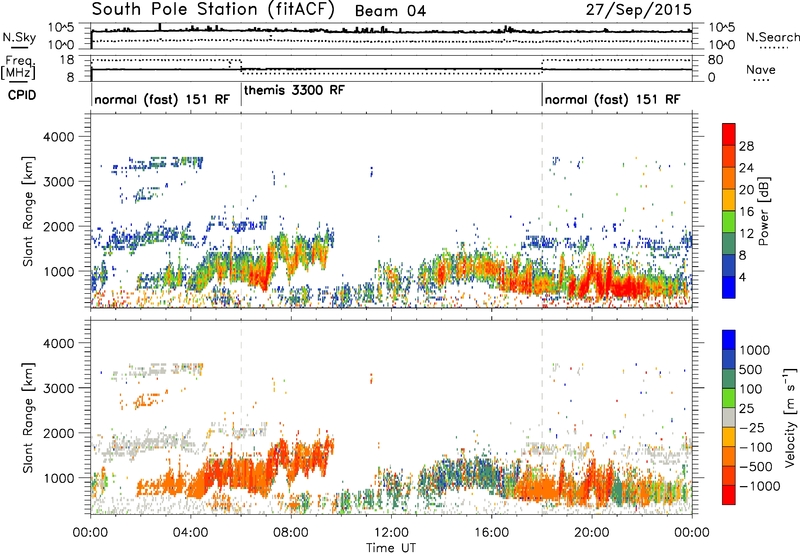The width and height of the screenshot is (800, 554).
Task: Click the 'Time UT' axis label
Action: coord(391,548)
